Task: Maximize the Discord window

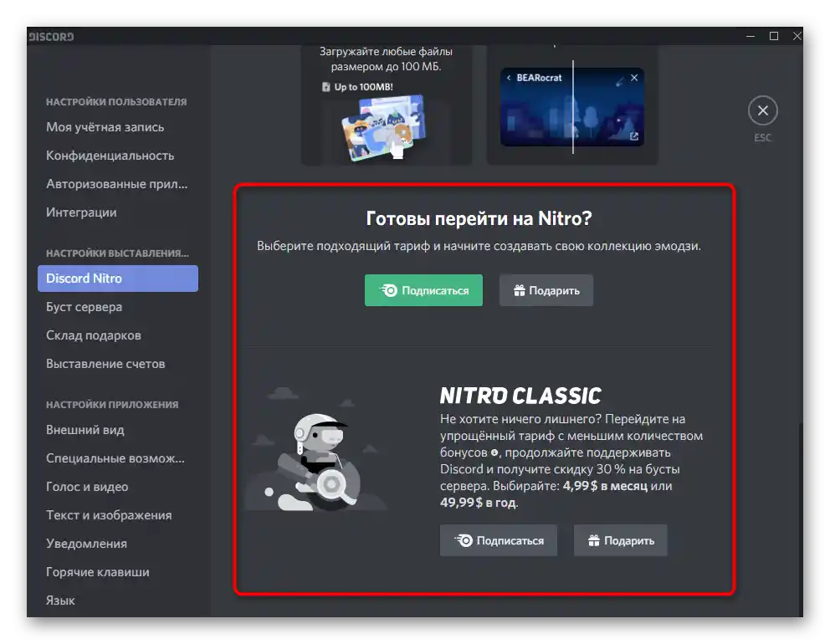Action: coord(773,36)
